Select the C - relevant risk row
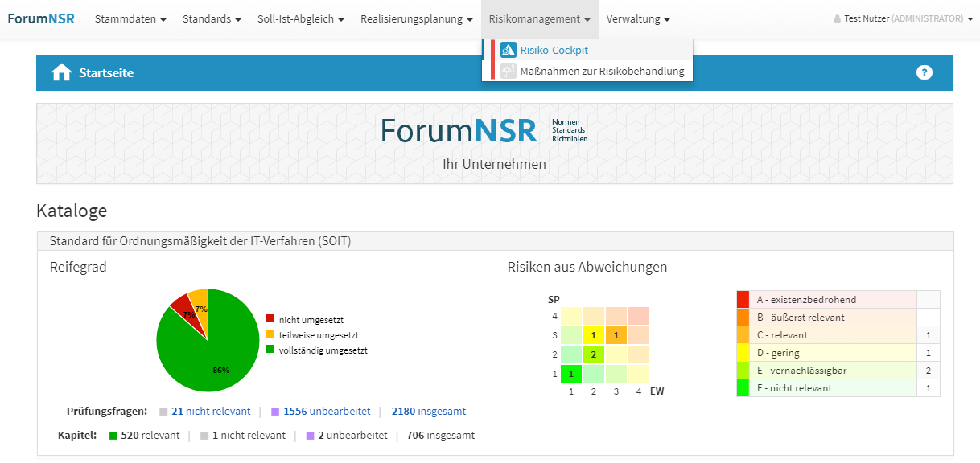The height and width of the screenshot is (463, 980). (x=838, y=334)
